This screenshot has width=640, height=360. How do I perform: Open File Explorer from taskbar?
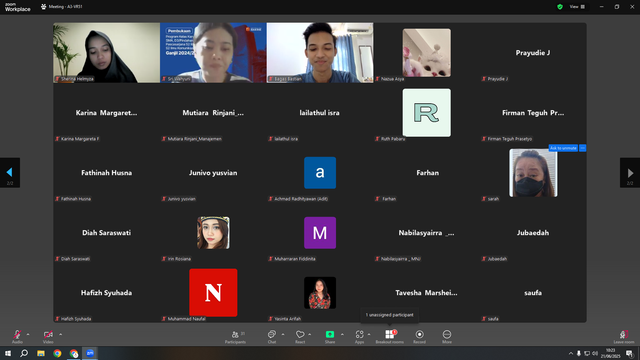coord(41,353)
